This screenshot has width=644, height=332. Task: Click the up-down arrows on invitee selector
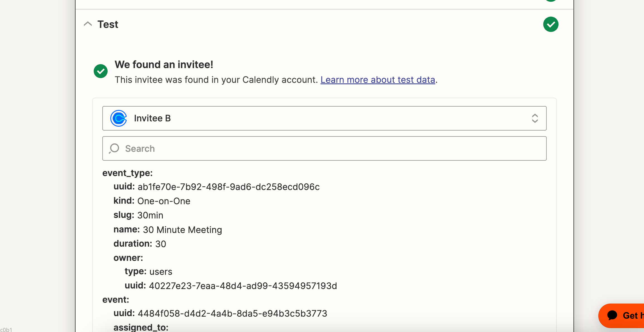(x=535, y=118)
